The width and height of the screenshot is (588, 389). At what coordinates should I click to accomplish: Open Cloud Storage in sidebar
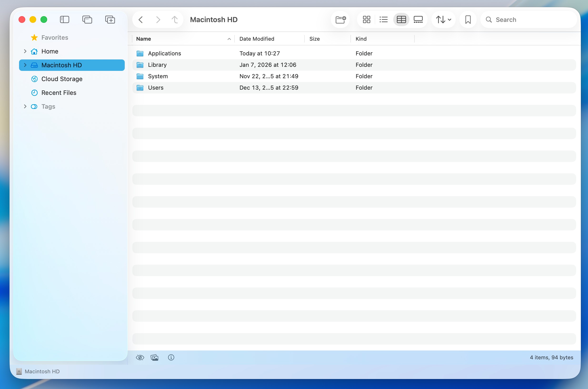62,79
